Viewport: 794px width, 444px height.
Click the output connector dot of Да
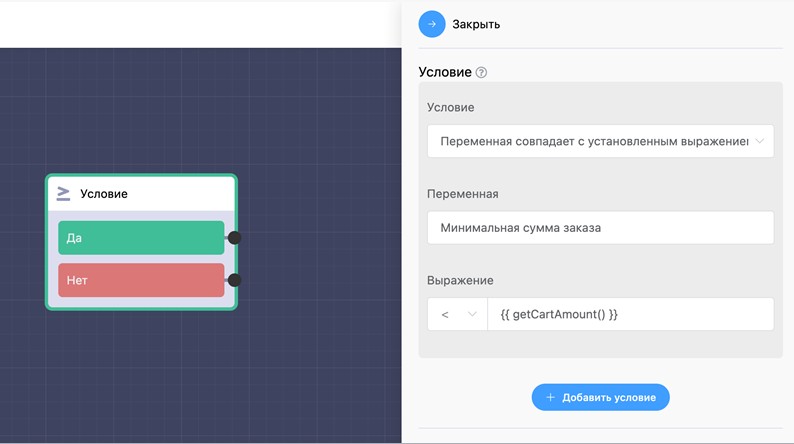[x=234, y=238]
